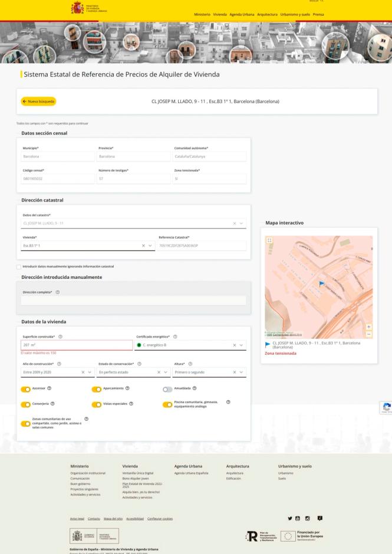
Task: Open the help icon next to Ascensor
Action: pos(49,388)
